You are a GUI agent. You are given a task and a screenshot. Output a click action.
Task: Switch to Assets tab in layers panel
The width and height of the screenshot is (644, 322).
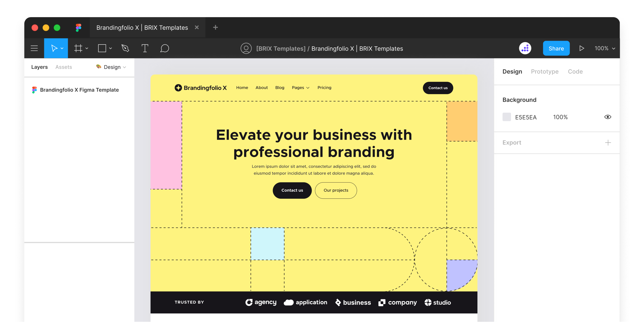(64, 66)
